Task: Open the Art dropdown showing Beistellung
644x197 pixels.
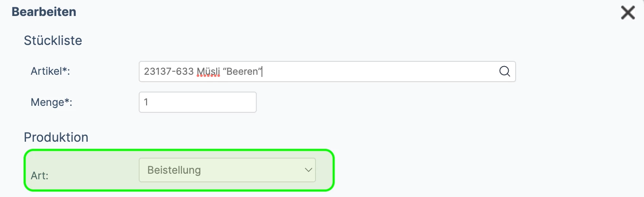Action: pyautogui.click(x=227, y=170)
